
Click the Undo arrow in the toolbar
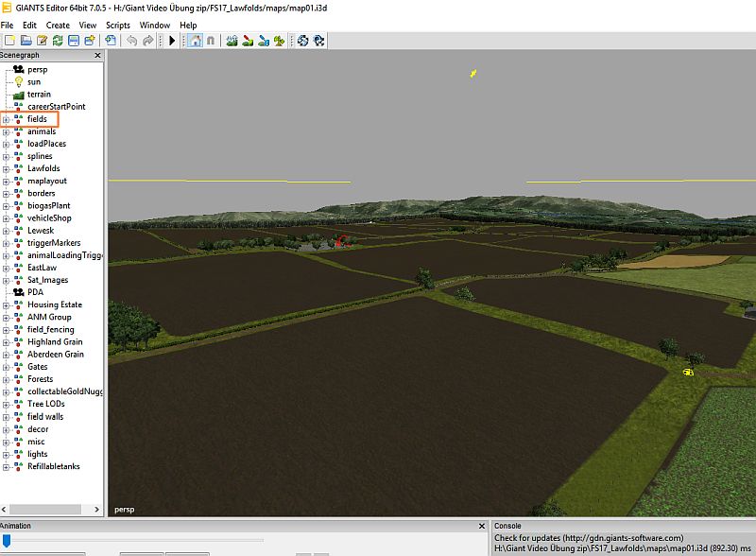(x=132, y=41)
